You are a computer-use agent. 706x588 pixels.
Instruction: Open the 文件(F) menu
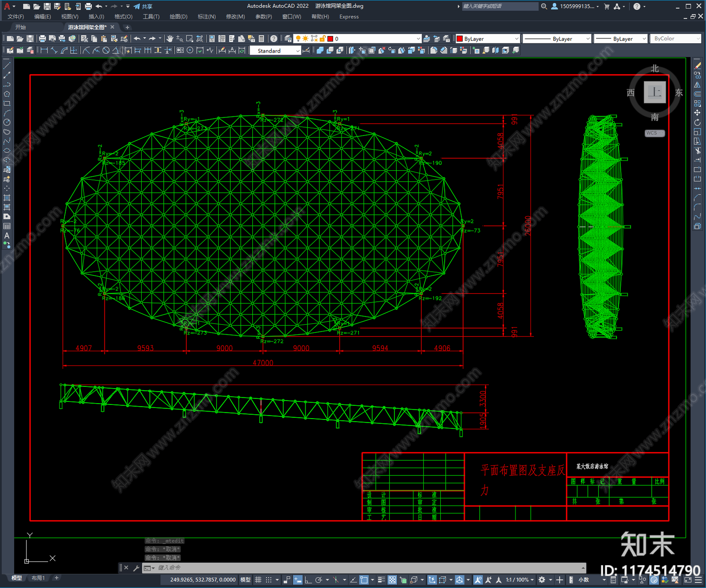pos(16,17)
